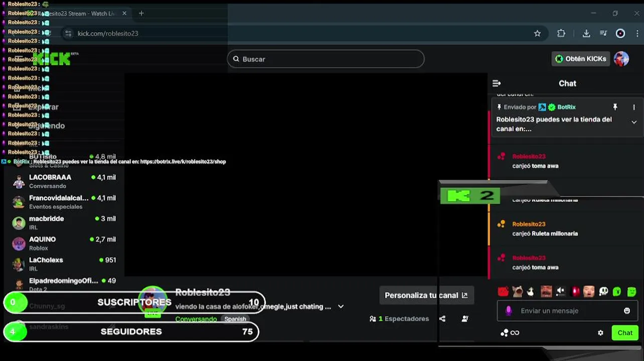Screen dimensions: 644x361
Task: Send message with green Chat button
Action: 625,333
